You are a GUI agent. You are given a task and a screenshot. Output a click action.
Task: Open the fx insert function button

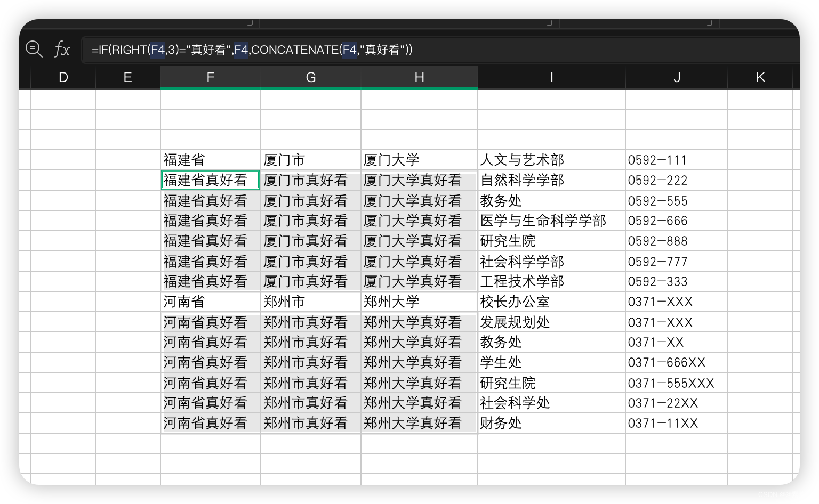click(x=62, y=50)
